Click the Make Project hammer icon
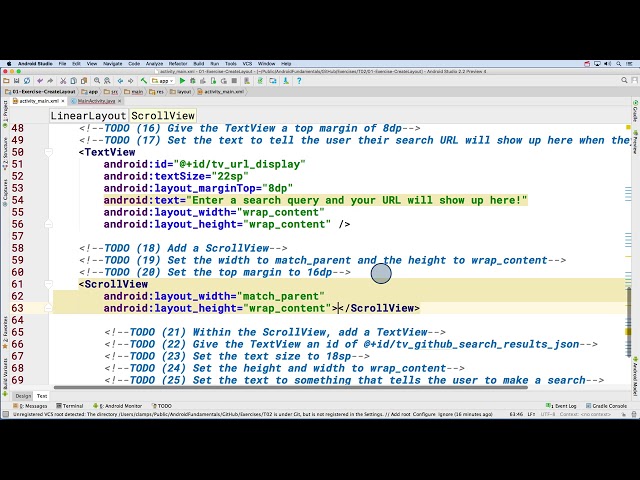The image size is (640, 480). (143, 81)
